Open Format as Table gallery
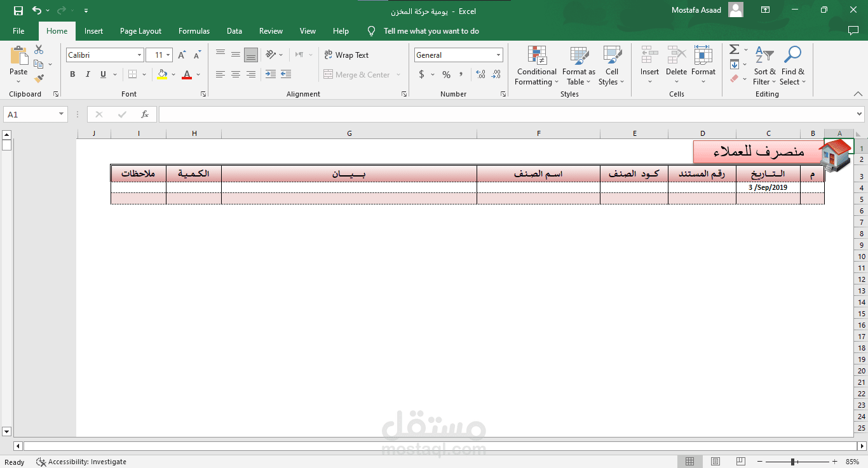This screenshot has width=868, height=468. coord(579,65)
